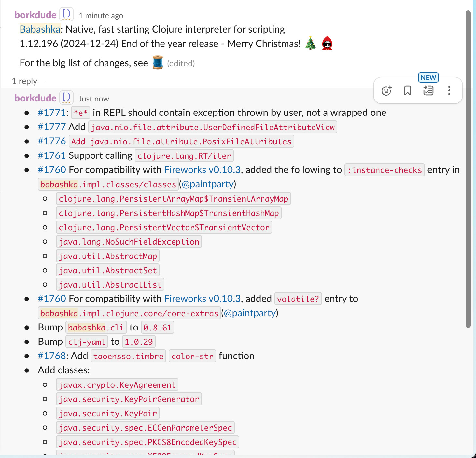Save message with the bookmark icon
476x458 pixels.
(407, 90)
